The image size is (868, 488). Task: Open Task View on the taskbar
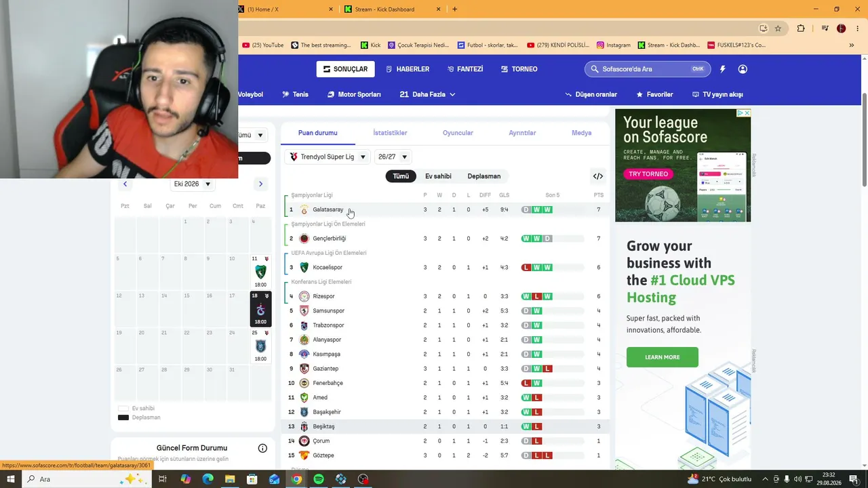coord(163,479)
